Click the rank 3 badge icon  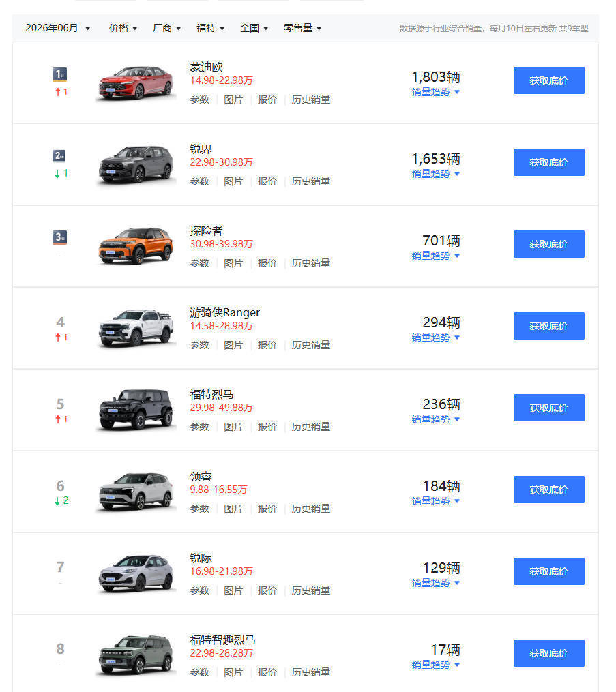59,237
